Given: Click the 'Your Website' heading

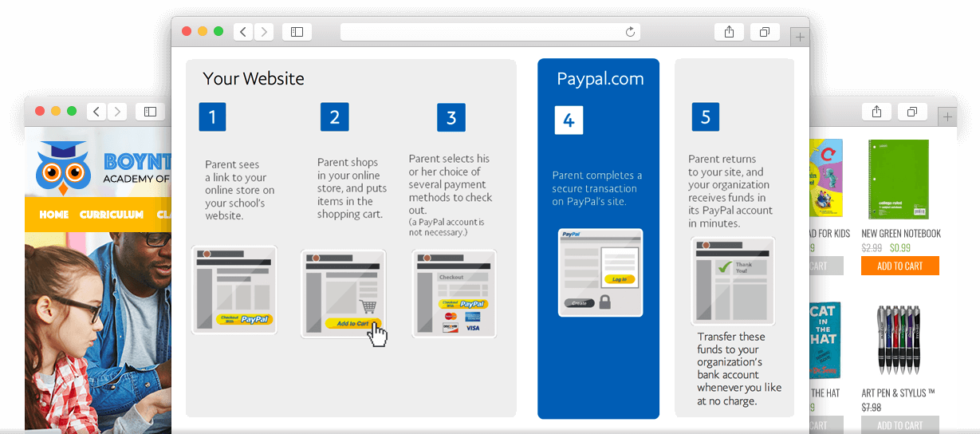Looking at the screenshot, I should click(254, 78).
